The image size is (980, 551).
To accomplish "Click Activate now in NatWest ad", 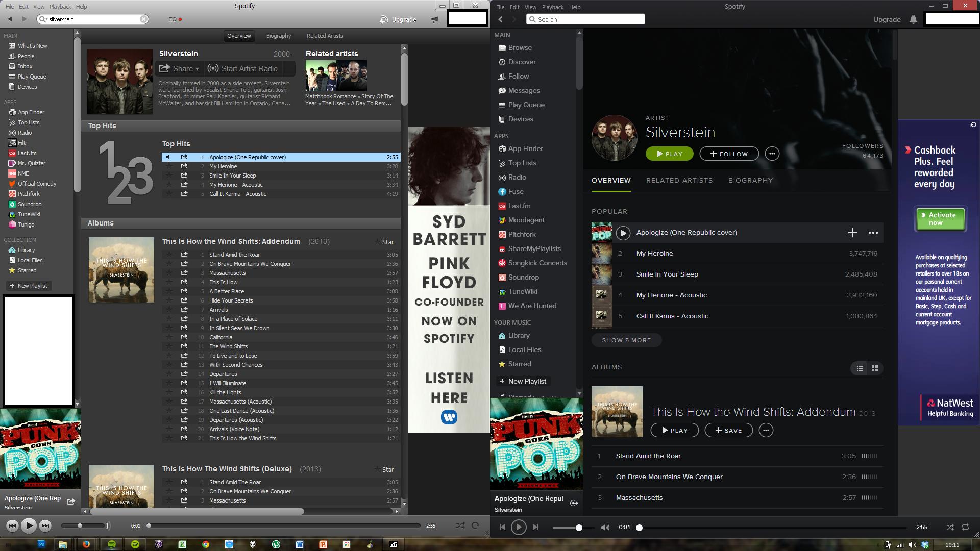I will pyautogui.click(x=940, y=219).
